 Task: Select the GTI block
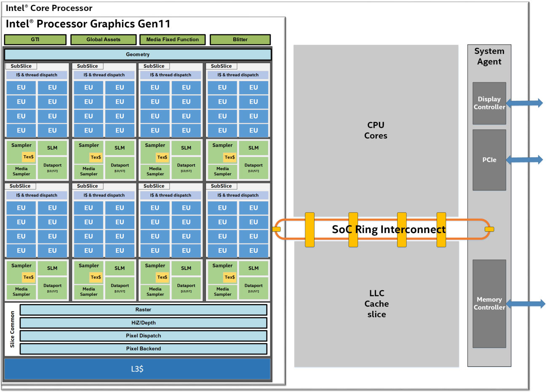35,40
